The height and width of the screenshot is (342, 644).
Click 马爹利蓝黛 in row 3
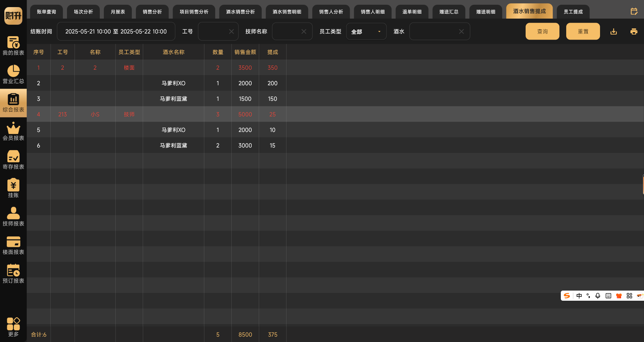coord(174,99)
